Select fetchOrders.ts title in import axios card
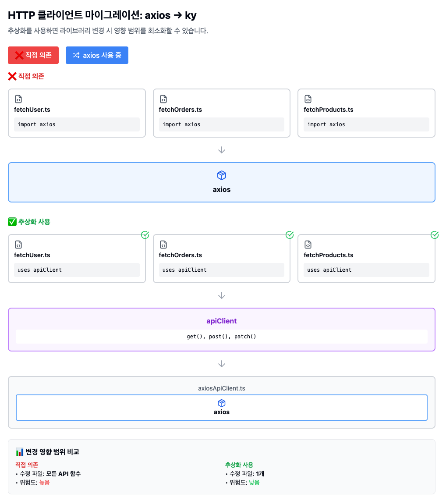The height and width of the screenshot is (504, 446). click(x=180, y=110)
